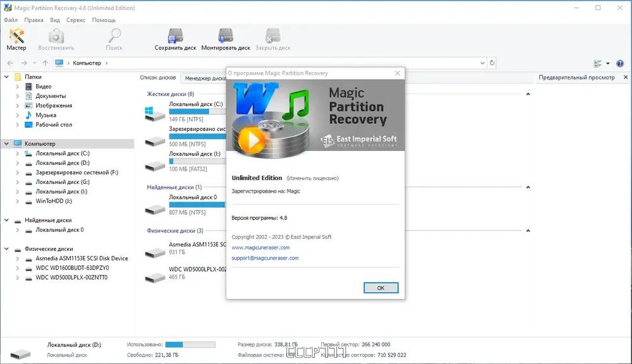632x364 pixels.
Task: Open the Правка menu
Action: tap(33, 20)
